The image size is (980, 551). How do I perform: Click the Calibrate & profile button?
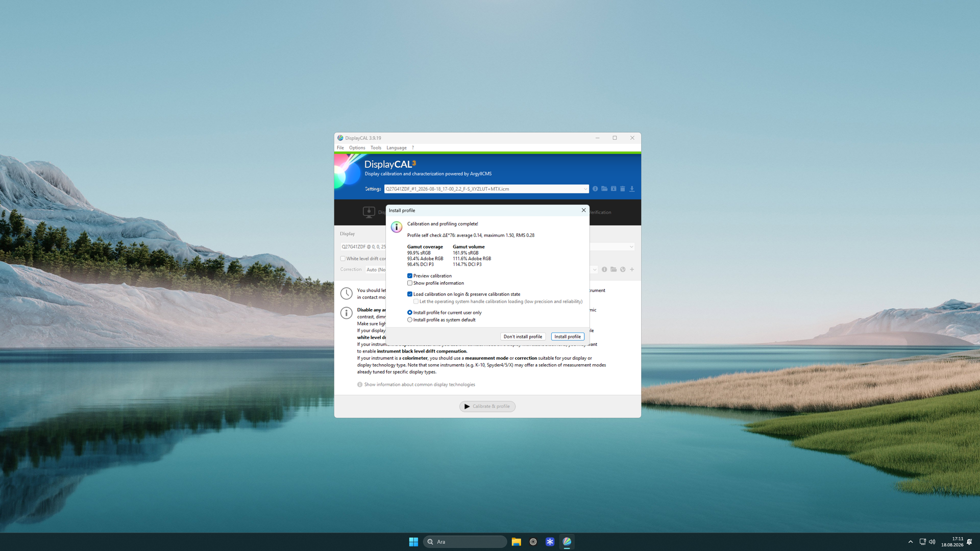tap(487, 407)
